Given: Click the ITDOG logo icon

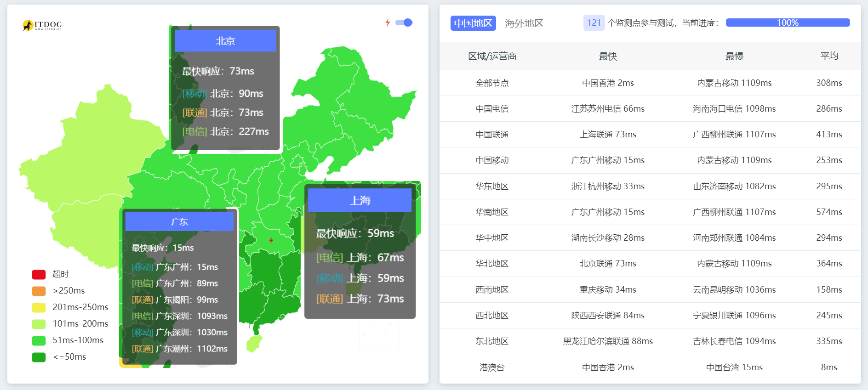Looking at the screenshot, I should point(29,25).
